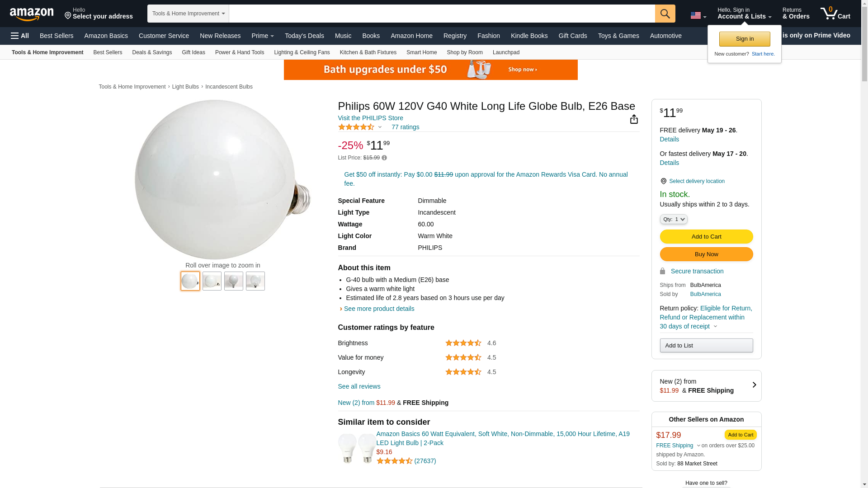Open the All hamburger menu

[x=20, y=36]
